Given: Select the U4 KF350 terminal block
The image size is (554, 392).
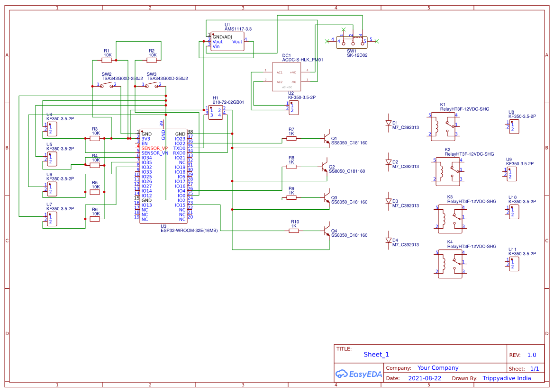Looking at the screenshot, I should [x=52, y=129].
